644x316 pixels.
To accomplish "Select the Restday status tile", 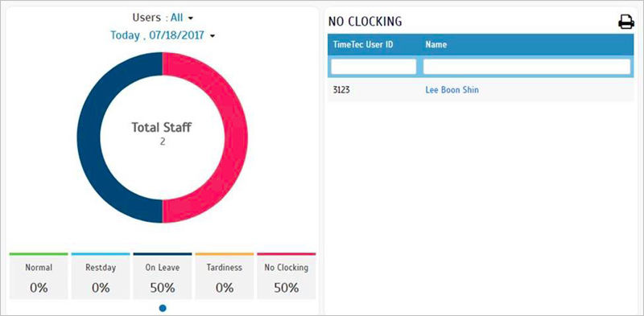I will point(101,276).
